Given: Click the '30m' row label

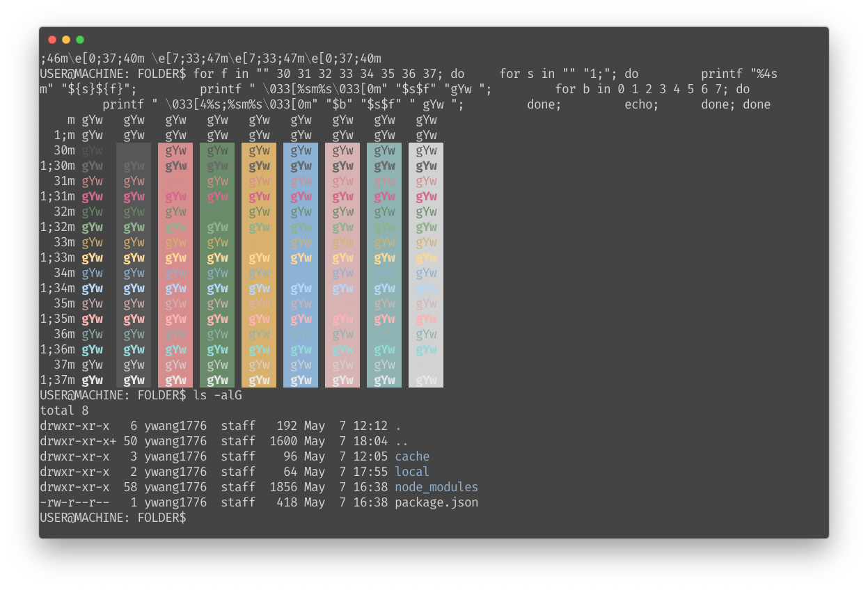Looking at the screenshot, I should 64,150.
